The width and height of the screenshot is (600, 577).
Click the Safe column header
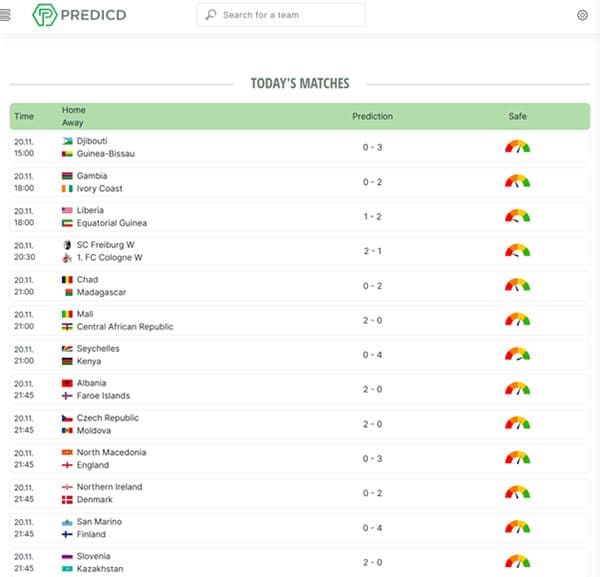pyautogui.click(x=517, y=116)
